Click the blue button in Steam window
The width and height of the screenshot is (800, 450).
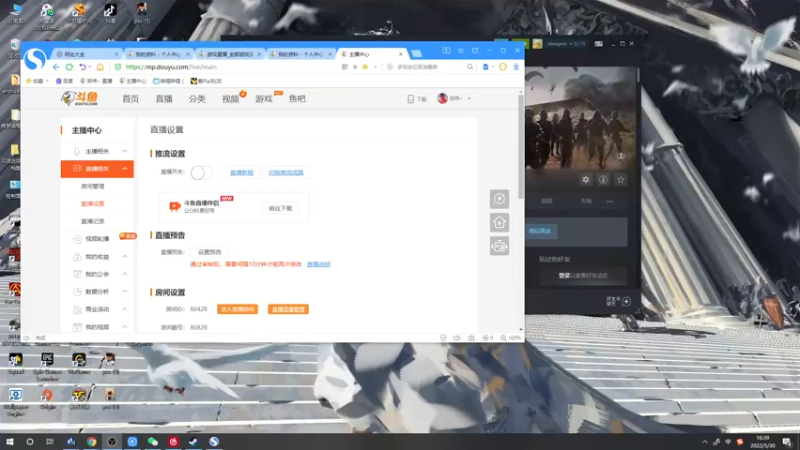540,231
